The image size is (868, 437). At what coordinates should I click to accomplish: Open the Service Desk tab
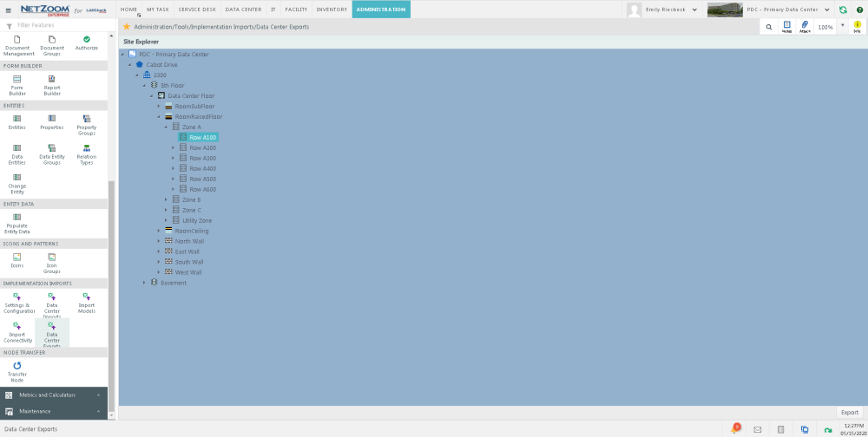197,10
